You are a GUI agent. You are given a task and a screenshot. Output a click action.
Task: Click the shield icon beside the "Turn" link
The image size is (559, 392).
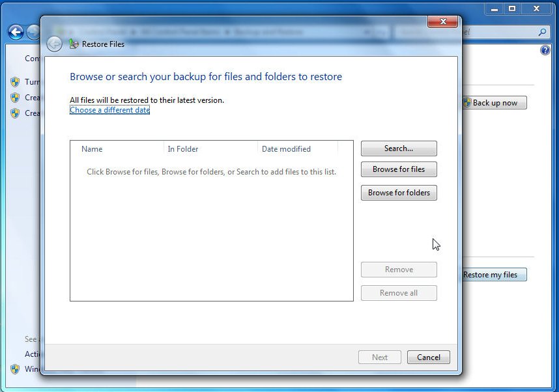14,82
